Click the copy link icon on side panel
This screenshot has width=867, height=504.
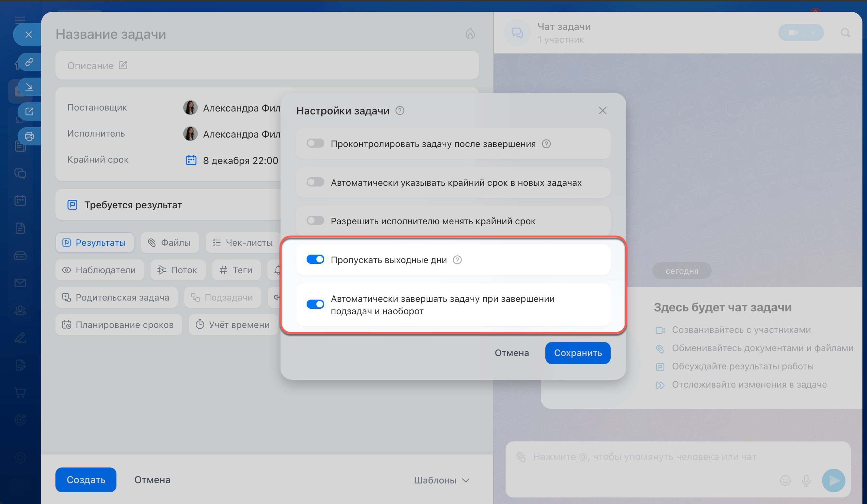29,62
